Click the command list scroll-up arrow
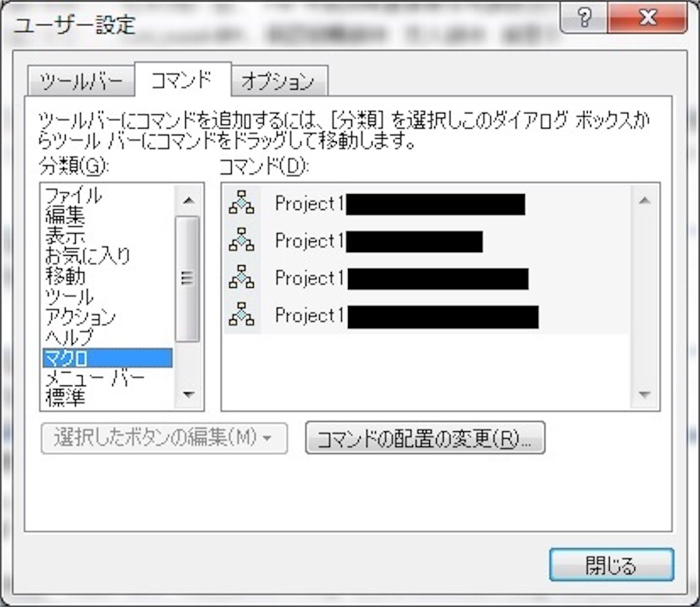 coord(644,200)
